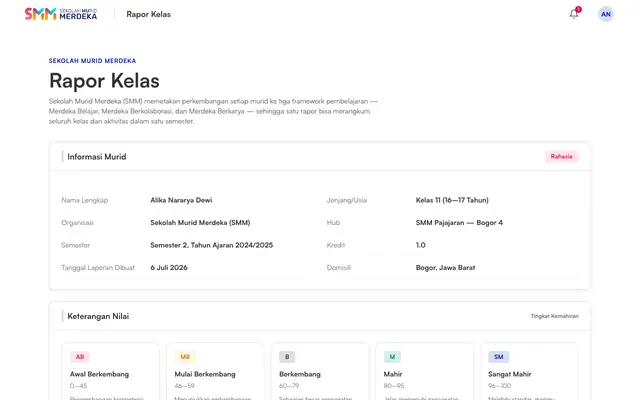Click the Jenjang/Usia field label
Screen dimensions: 640x400
click(x=347, y=200)
